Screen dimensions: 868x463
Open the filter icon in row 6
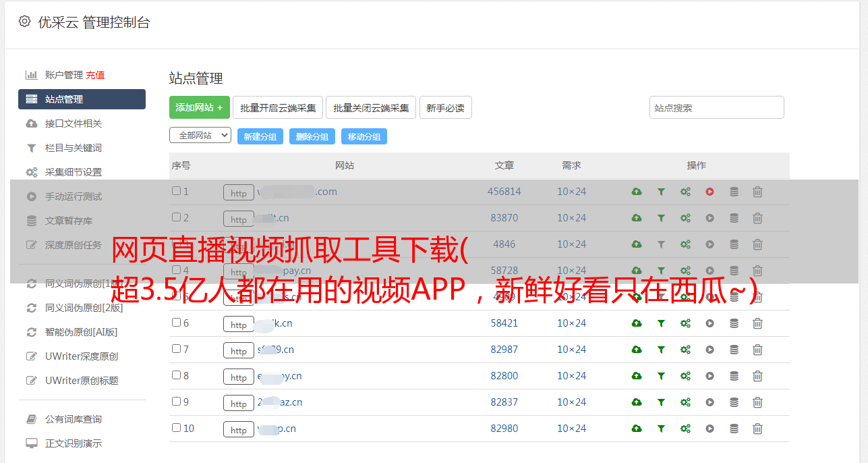(661, 323)
